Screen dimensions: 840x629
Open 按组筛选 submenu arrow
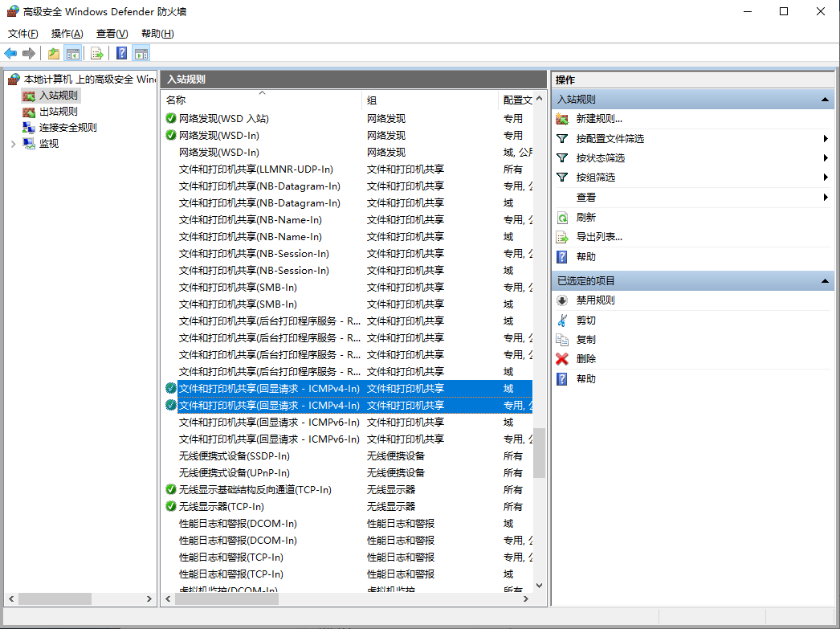[826, 178]
